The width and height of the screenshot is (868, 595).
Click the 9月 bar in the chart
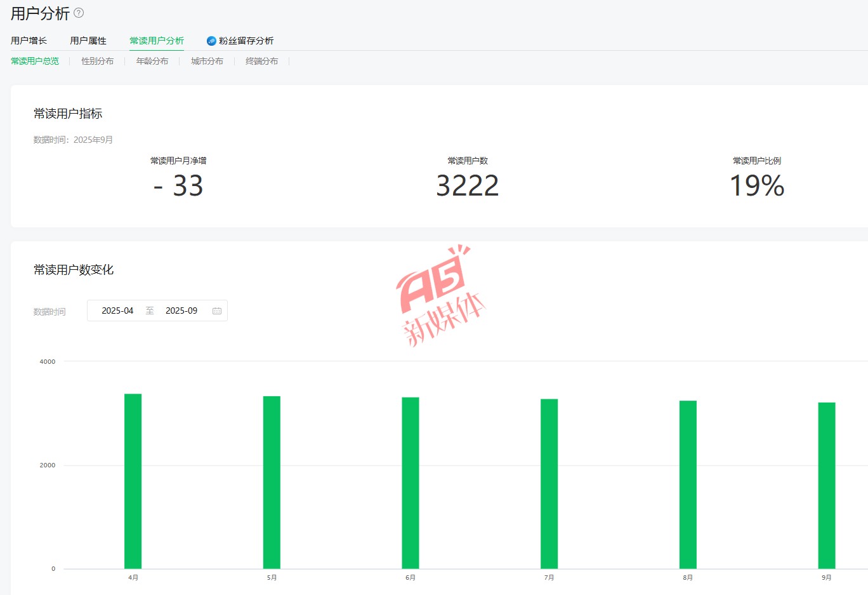click(x=827, y=486)
